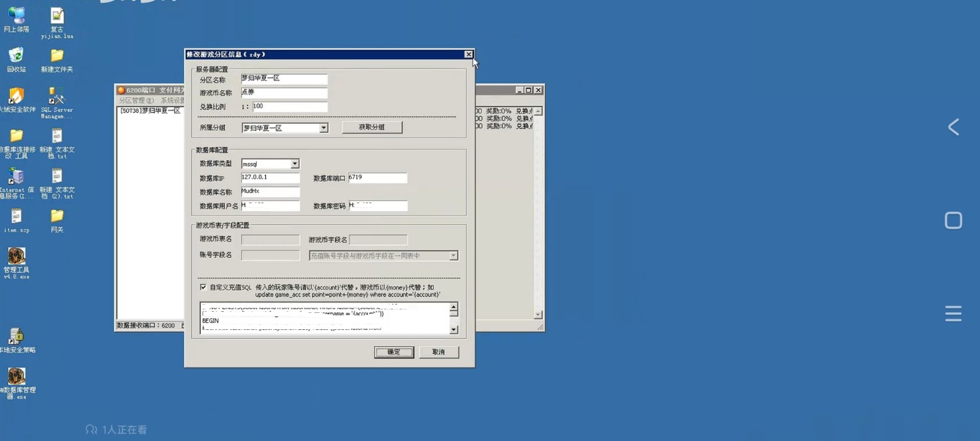The height and width of the screenshot is (441, 980).
Task: Click the 数据库端口 input field
Action: click(377, 178)
